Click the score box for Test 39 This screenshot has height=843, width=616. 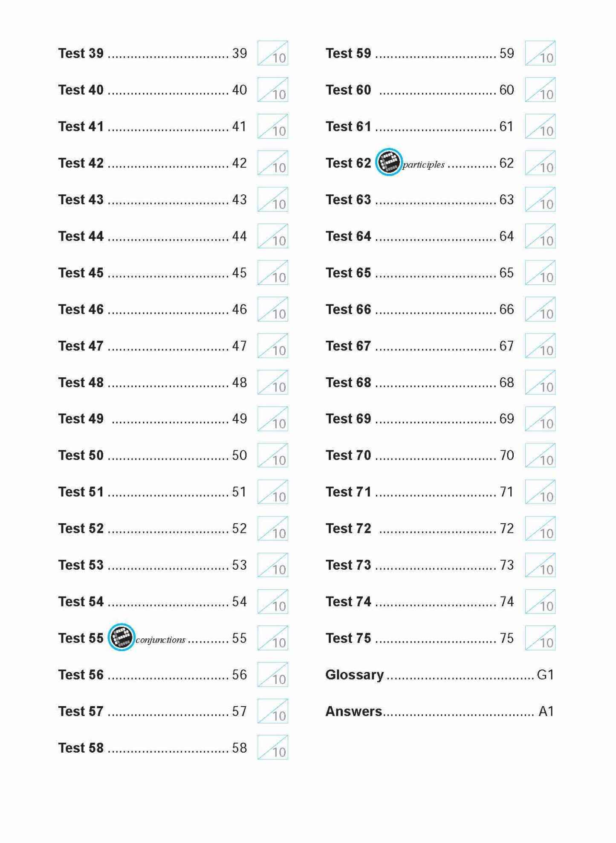(x=273, y=53)
